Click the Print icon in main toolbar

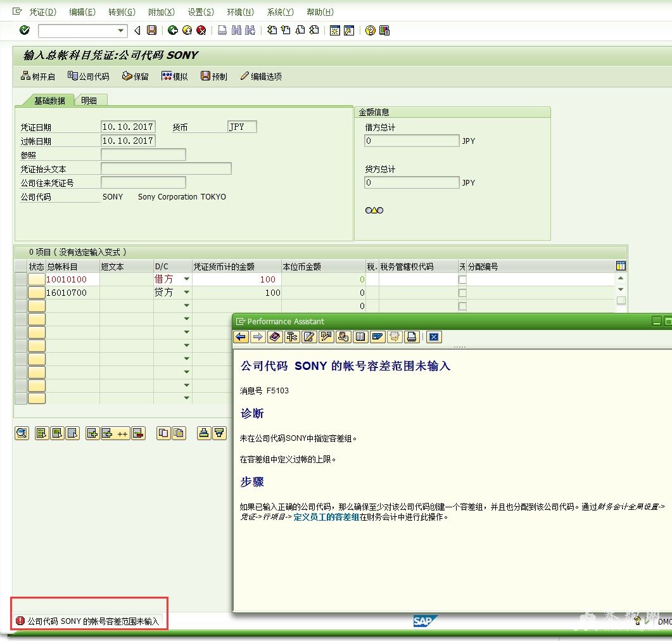click(x=222, y=30)
